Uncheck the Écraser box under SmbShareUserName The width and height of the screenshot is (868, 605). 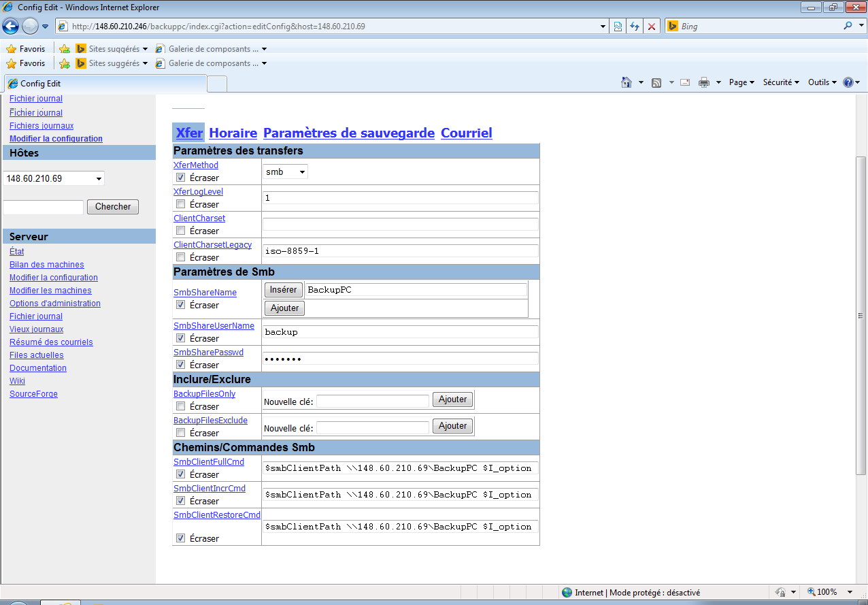(180, 338)
